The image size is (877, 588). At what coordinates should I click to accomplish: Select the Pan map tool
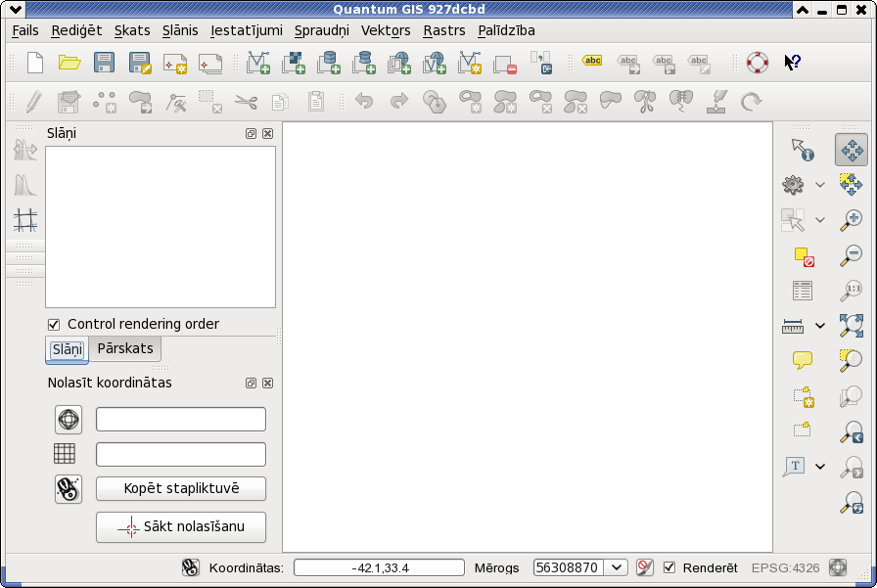pyautogui.click(x=852, y=150)
